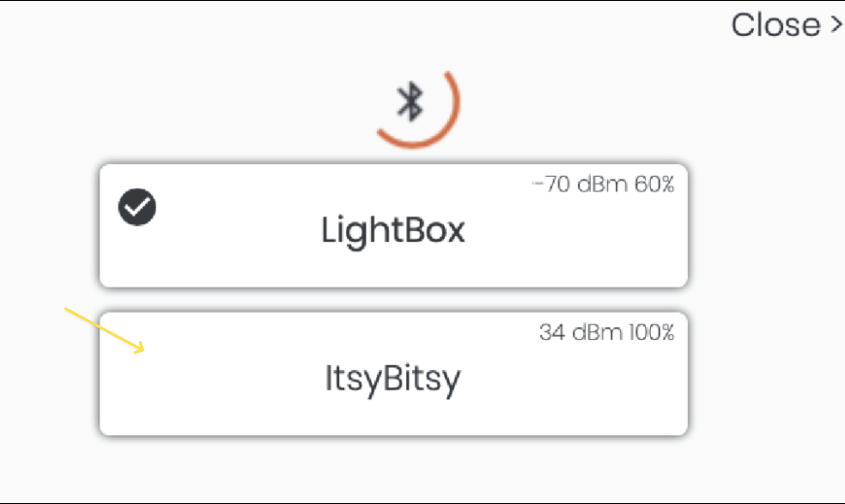
Task: Click the black checkmark circle on LightBox
Action: [137, 207]
